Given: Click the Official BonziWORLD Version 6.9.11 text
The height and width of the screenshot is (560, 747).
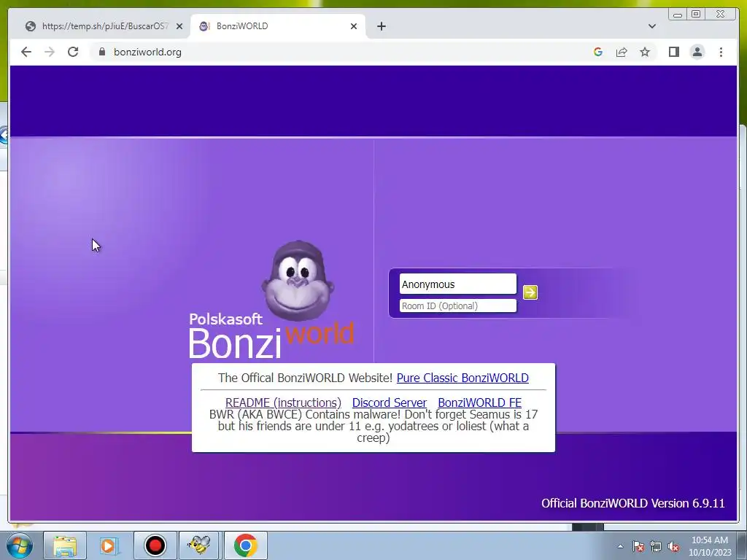Looking at the screenshot, I should (632, 503).
